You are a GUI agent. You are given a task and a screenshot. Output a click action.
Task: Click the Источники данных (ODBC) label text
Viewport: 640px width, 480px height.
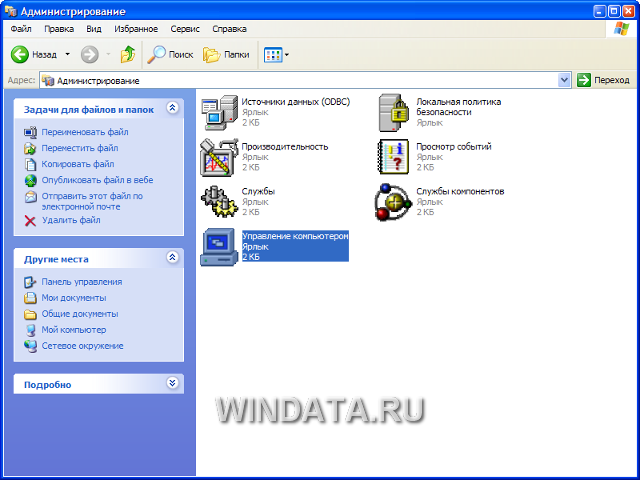pos(296,101)
